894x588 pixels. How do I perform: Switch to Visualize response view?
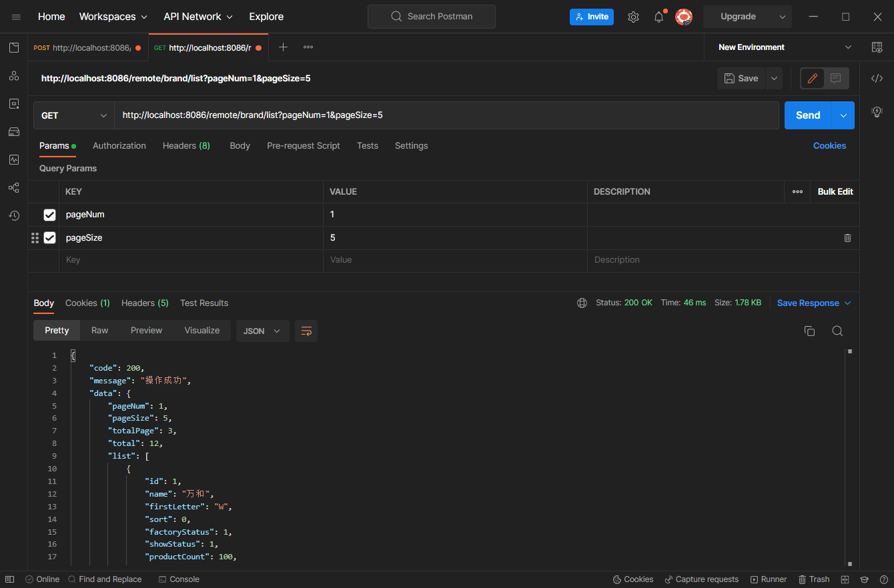pos(202,330)
